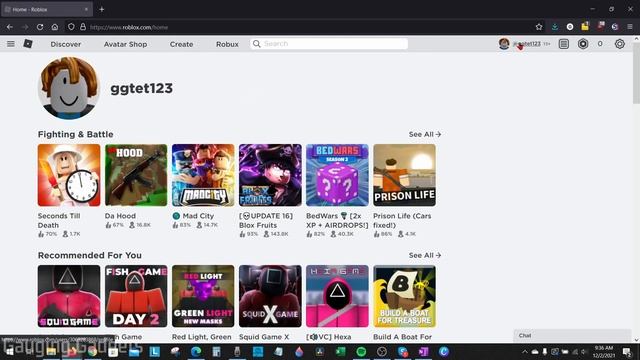
Task: See all Fighting & Battle games
Action: (425, 134)
